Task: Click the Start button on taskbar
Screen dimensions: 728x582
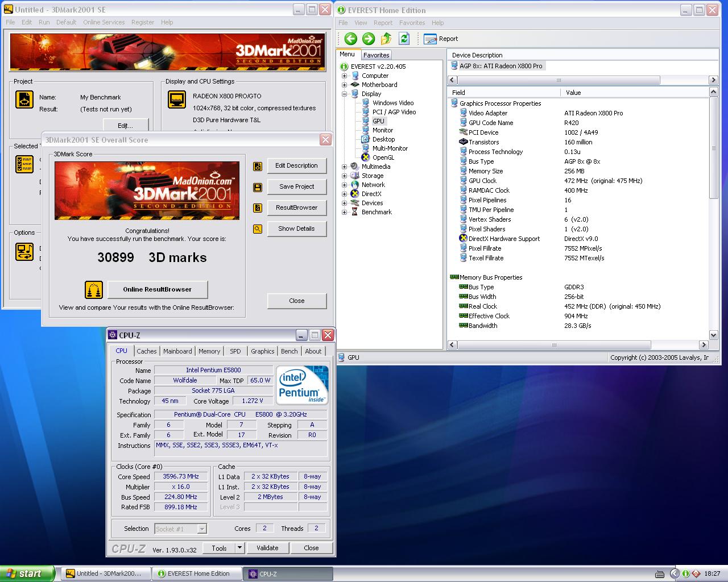Action: pos(27,573)
